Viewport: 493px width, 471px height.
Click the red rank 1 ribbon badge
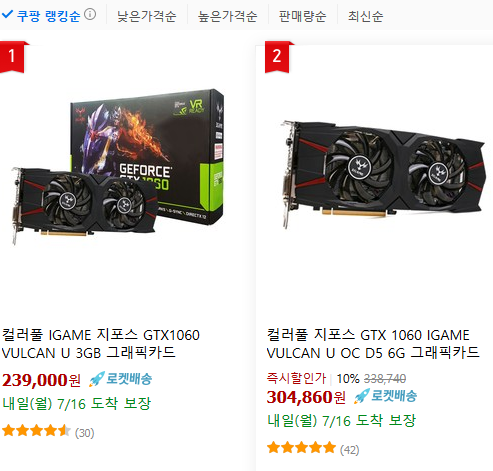pyautogui.click(x=12, y=56)
